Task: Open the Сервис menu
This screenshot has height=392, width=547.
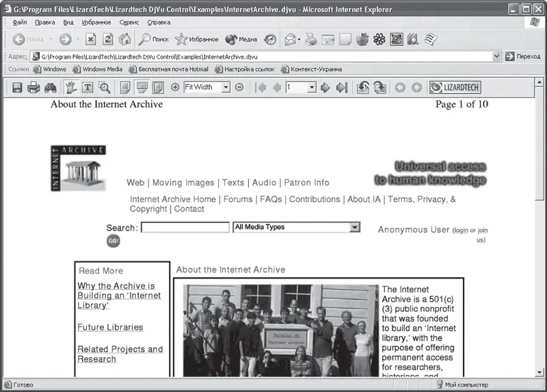Action: pyautogui.click(x=129, y=23)
